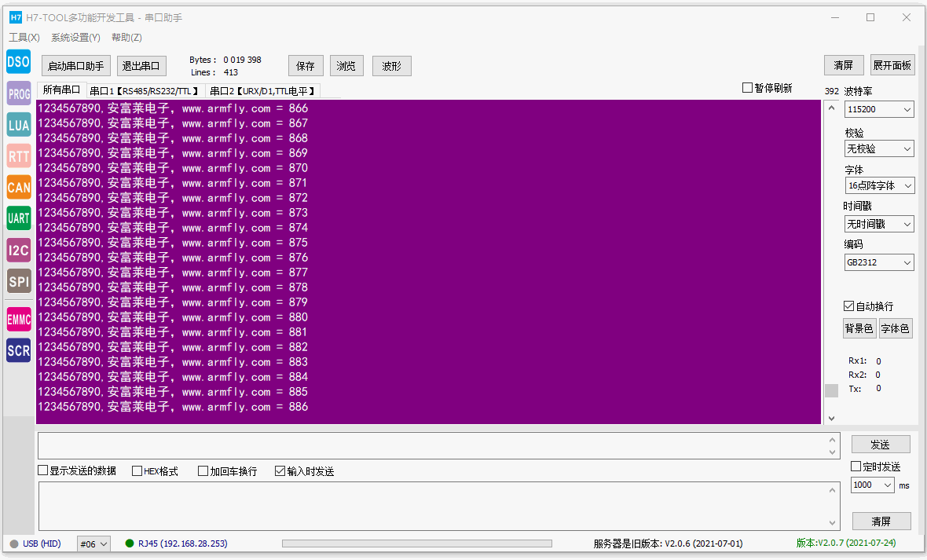The height and width of the screenshot is (560, 927).
Task: Click the upper send text input box
Action: point(433,446)
